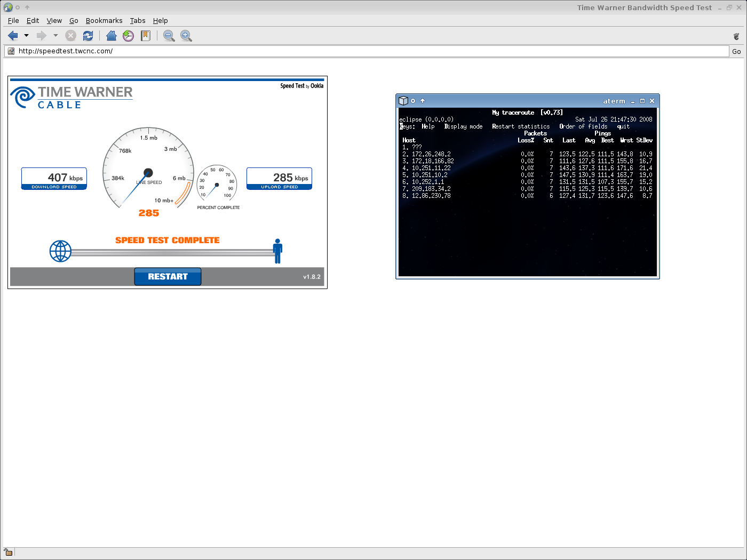This screenshot has height=560, width=747.
Task: Click the security lock icon in the status bar
Action: pyautogui.click(x=9, y=553)
